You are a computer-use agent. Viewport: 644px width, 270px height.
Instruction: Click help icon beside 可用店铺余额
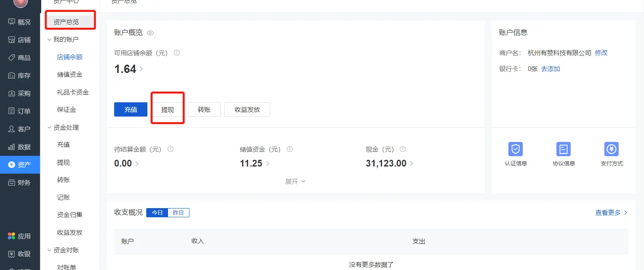coord(177,53)
